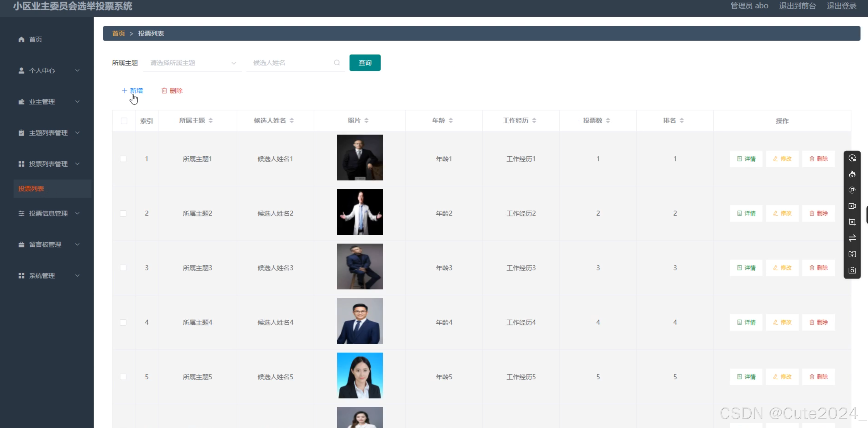This screenshot has width=868, height=428.
Task: Click the 删除 bulk delete button above table
Action: [x=172, y=91]
